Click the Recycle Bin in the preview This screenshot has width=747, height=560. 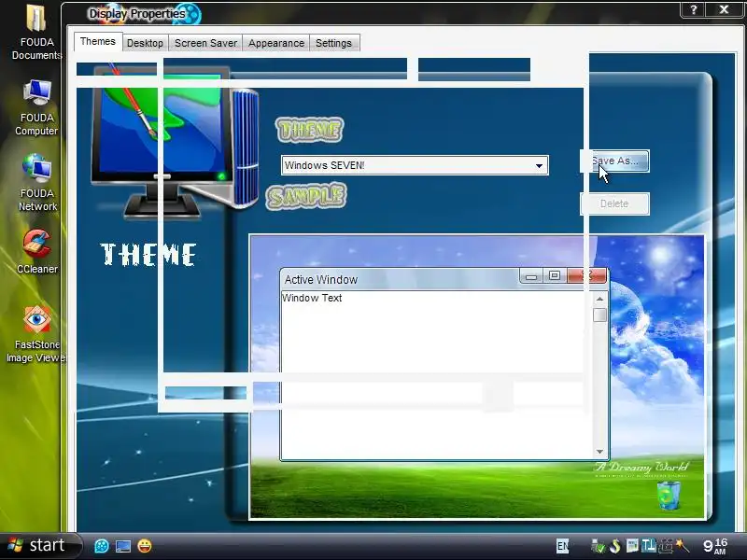(669, 496)
